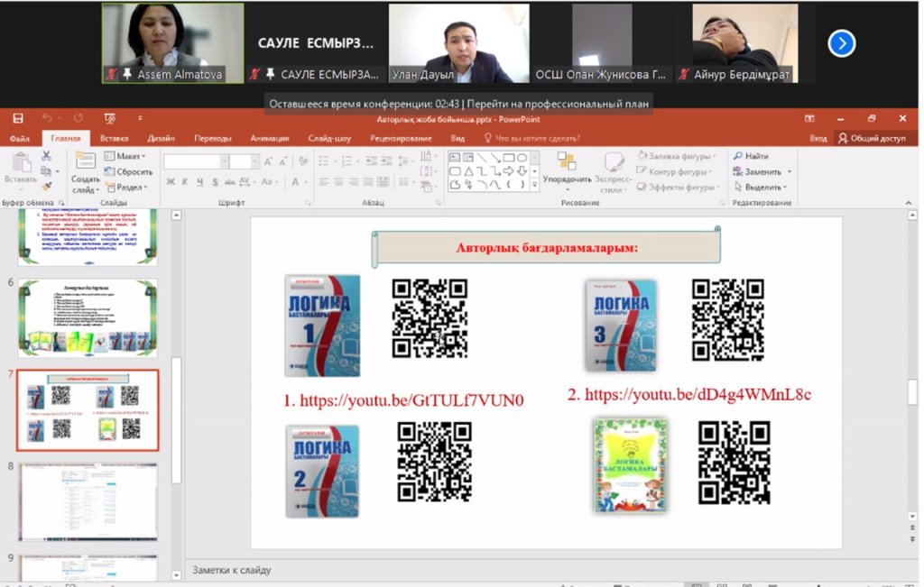The image size is (924, 587).
Task: Select slide 6 thumbnail in the slide panel
Action: coord(88,318)
